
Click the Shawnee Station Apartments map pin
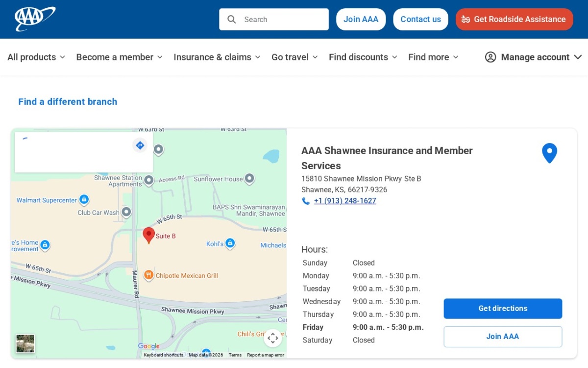pyautogui.click(x=149, y=181)
